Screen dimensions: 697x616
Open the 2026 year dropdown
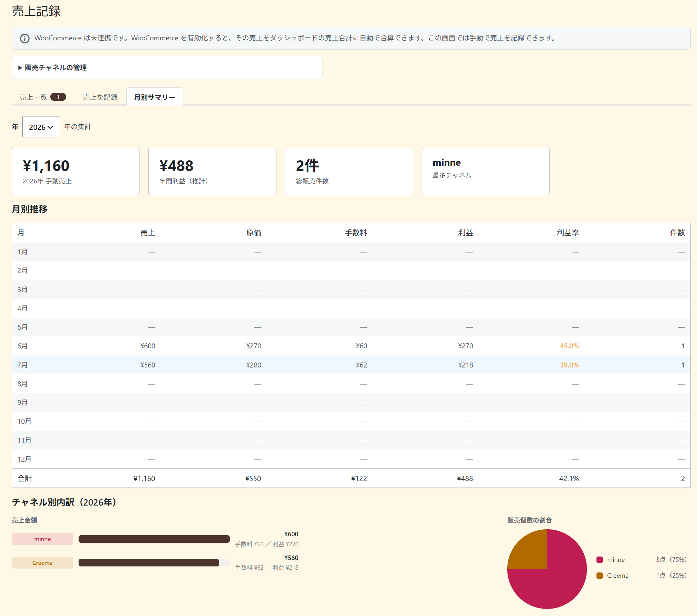click(41, 127)
